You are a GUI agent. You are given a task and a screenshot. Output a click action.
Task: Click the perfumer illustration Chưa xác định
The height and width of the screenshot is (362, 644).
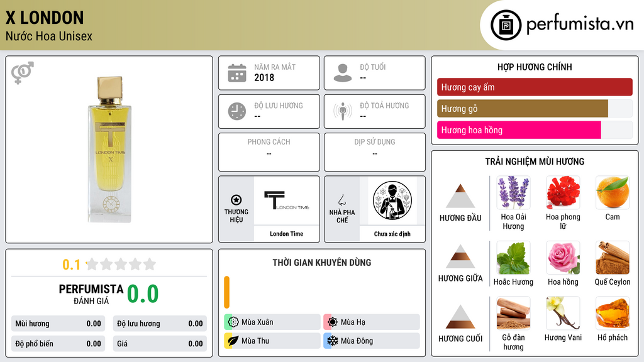(392, 200)
